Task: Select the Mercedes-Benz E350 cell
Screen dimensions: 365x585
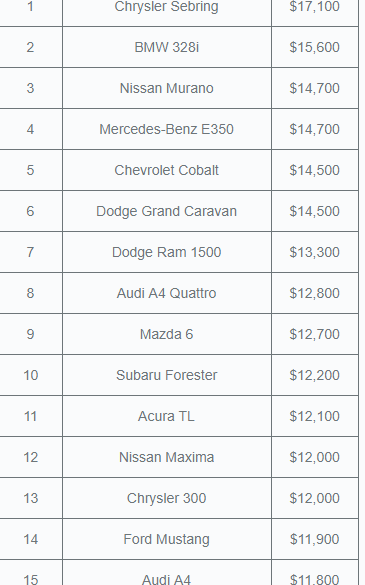Action: click(167, 129)
